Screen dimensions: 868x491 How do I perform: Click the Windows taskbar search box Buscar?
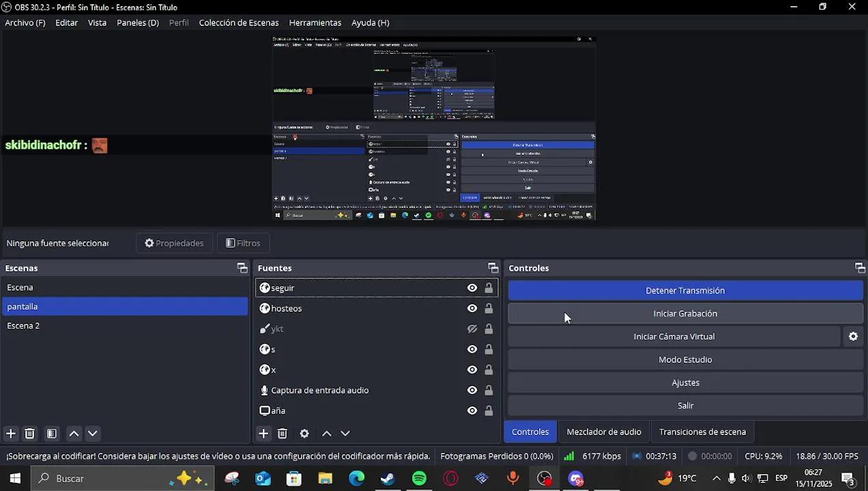tap(123, 479)
